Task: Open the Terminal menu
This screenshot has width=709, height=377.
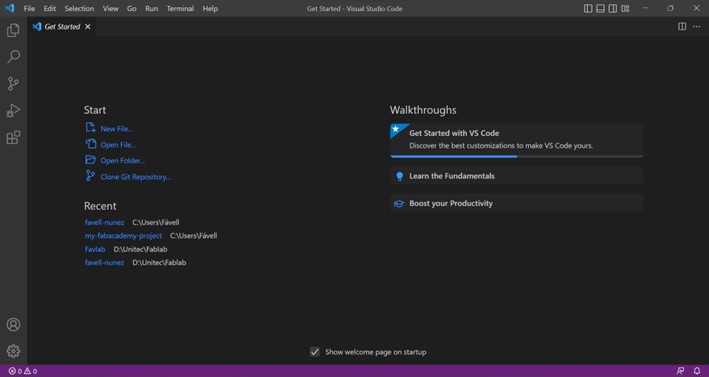Action: 180,9
